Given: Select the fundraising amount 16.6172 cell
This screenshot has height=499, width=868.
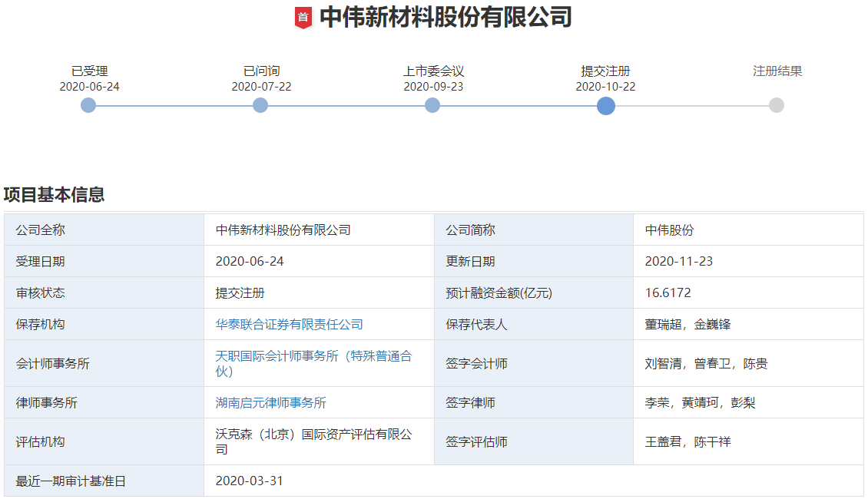Looking at the screenshot, I should tap(668, 292).
